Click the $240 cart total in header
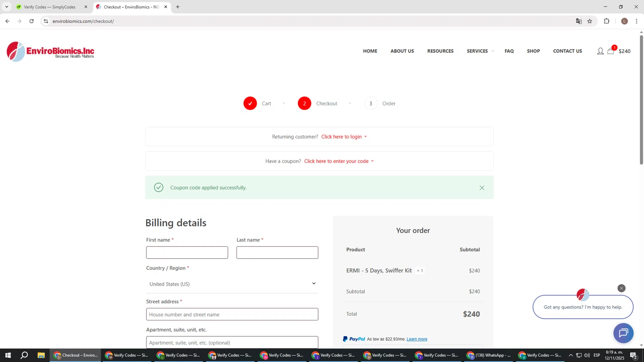The width and height of the screenshot is (644, 362). click(625, 51)
